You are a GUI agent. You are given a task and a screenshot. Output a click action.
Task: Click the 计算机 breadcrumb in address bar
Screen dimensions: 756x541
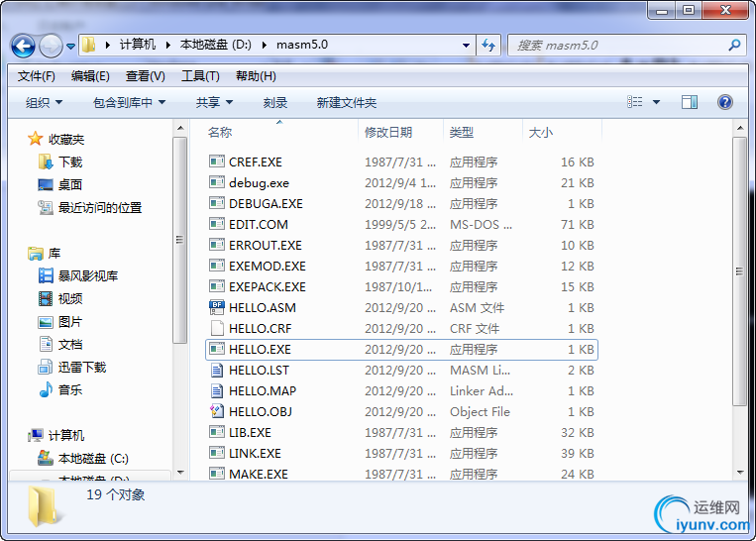click(x=138, y=45)
